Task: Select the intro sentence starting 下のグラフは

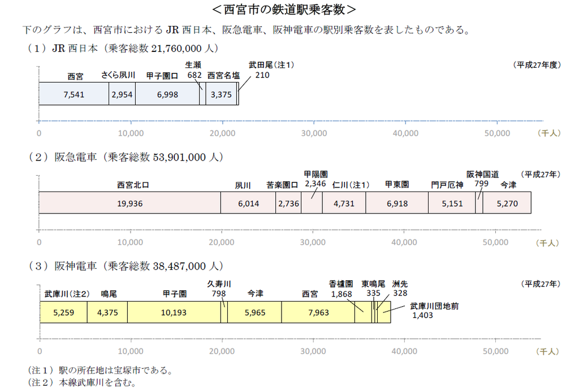Action: pos(247,30)
